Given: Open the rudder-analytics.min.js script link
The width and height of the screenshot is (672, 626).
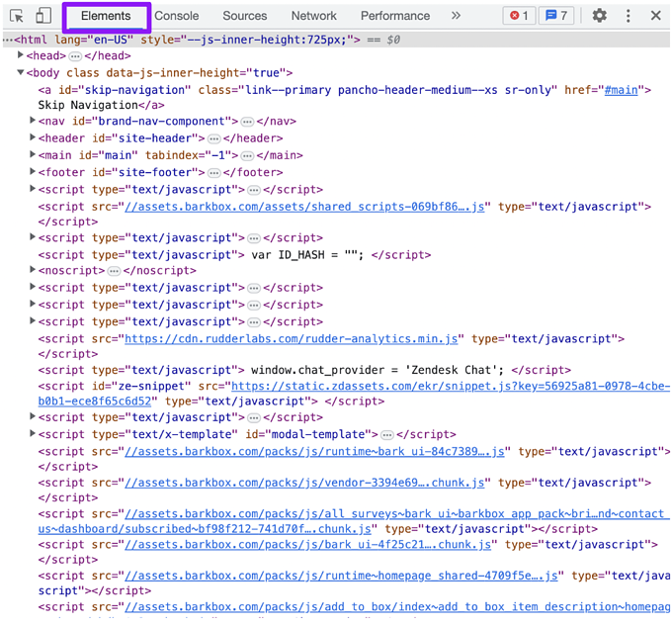Looking at the screenshot, I should pos(291,339).
